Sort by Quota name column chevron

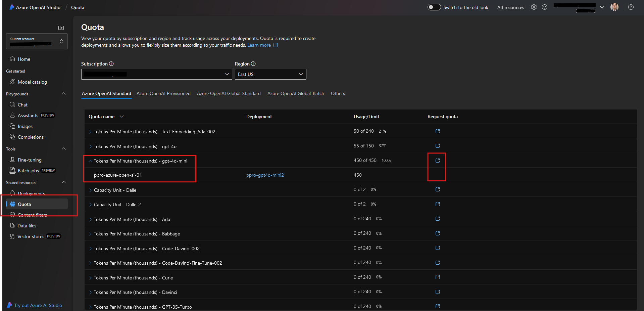122,117
